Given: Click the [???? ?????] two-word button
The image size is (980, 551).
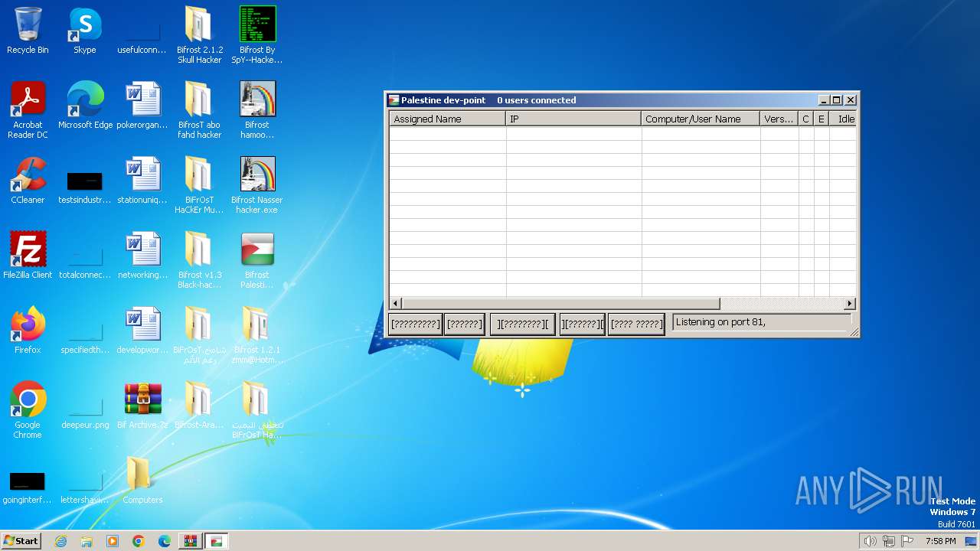Looking at the screenshot, I should click(636, 324).
